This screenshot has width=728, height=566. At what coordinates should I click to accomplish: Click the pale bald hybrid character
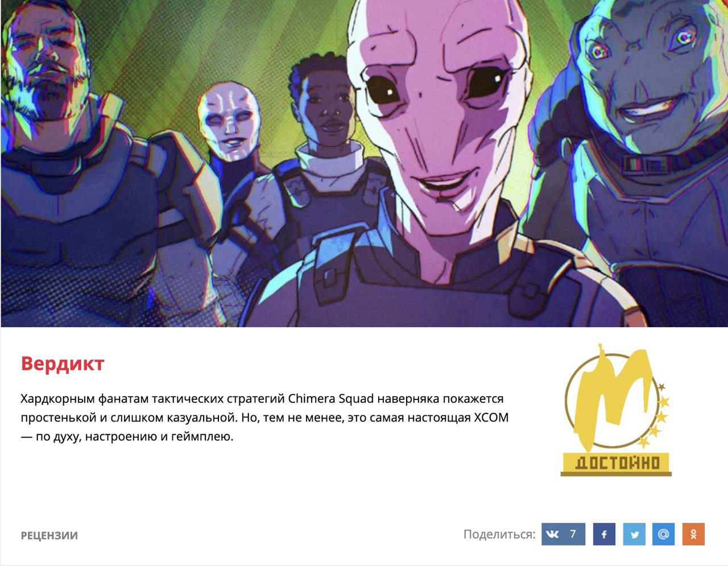[x=229, y=122]
